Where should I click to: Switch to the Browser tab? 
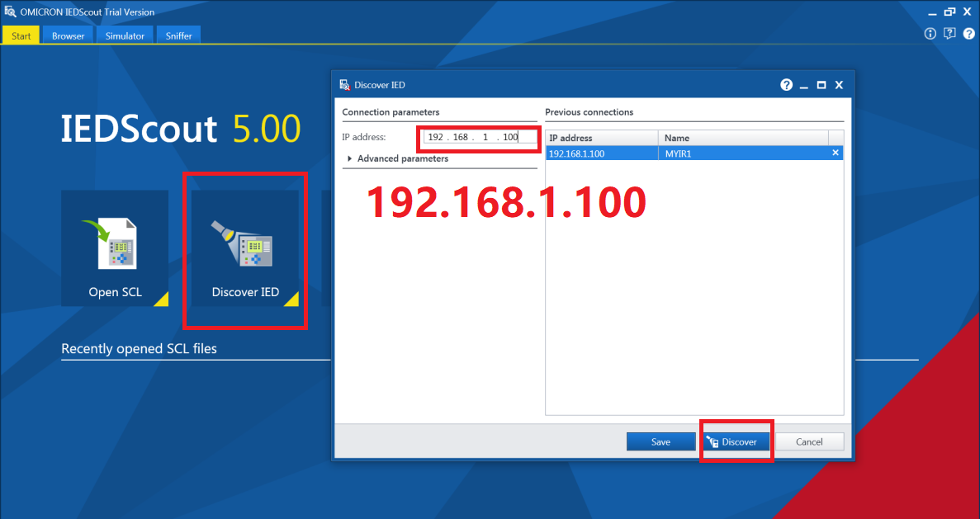(68, 35)
